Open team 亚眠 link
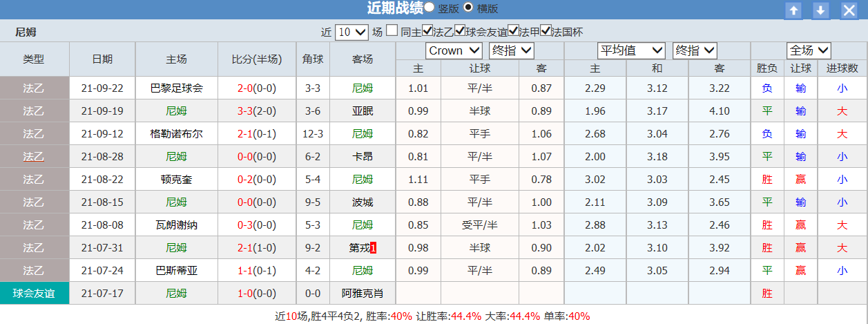 coord(363,111)
